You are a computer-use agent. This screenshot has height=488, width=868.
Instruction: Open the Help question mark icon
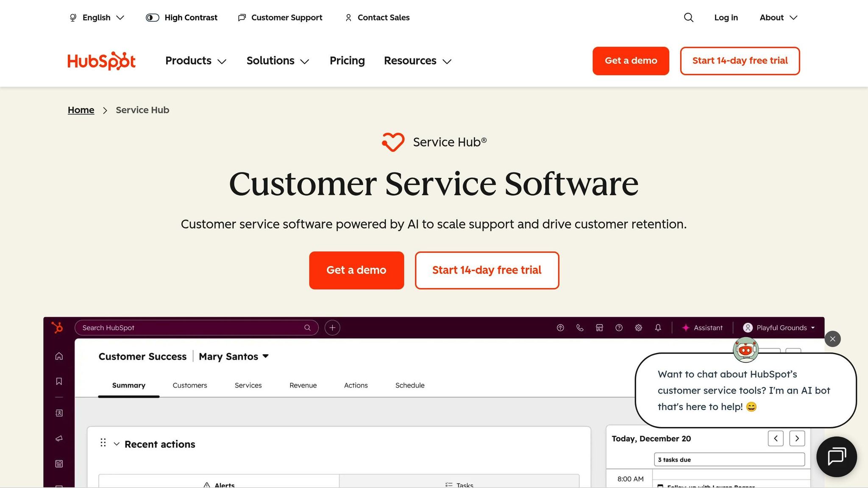619,327
